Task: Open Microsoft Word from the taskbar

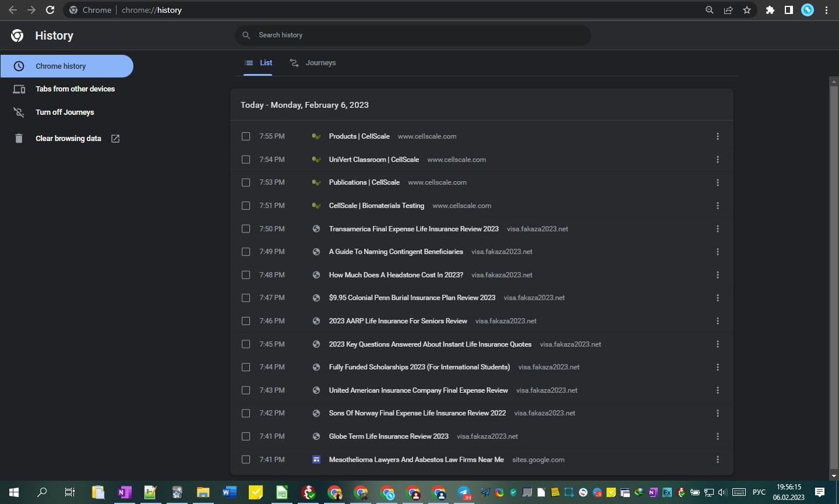Action: pyautogui.click(x=229, y=492)
